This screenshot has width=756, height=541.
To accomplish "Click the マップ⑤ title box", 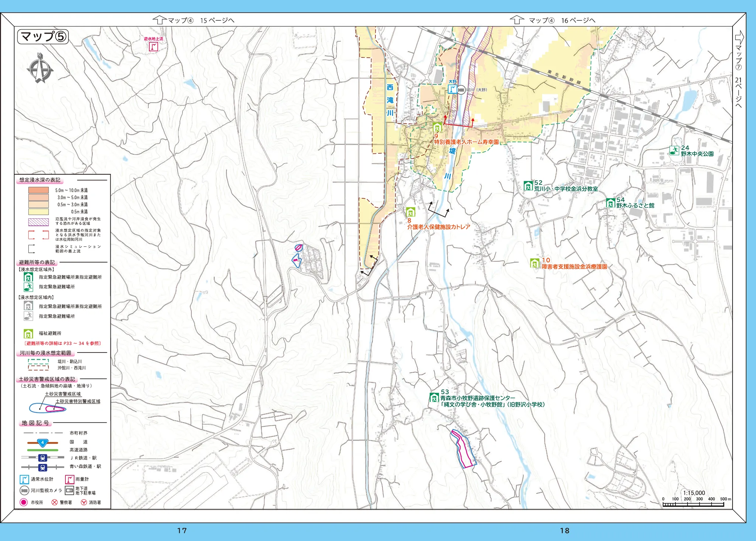I will tap(43, 37).
